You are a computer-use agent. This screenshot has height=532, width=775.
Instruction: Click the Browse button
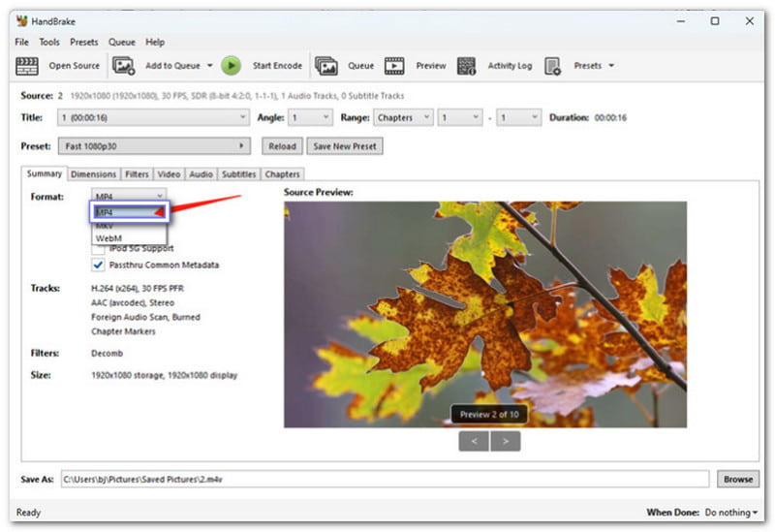[x=738, y=479]
